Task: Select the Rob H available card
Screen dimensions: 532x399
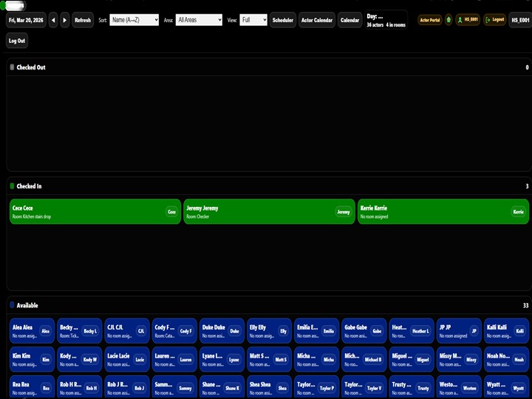Action: click(x=79, y=386)
